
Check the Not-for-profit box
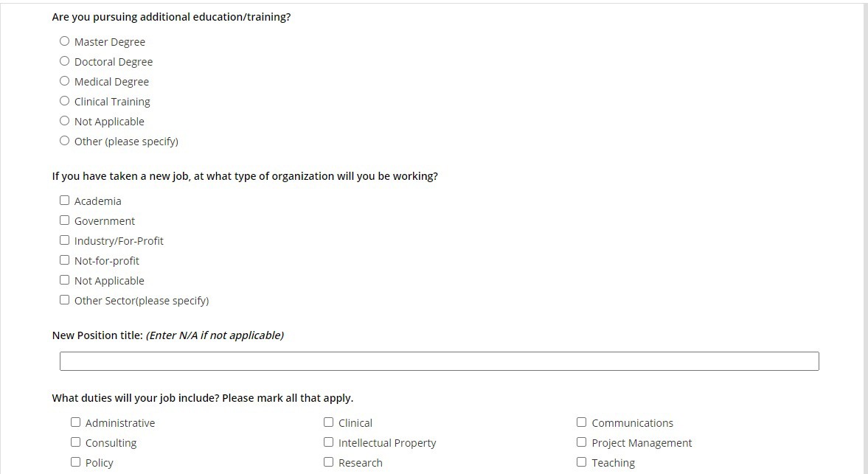(65, 260)
